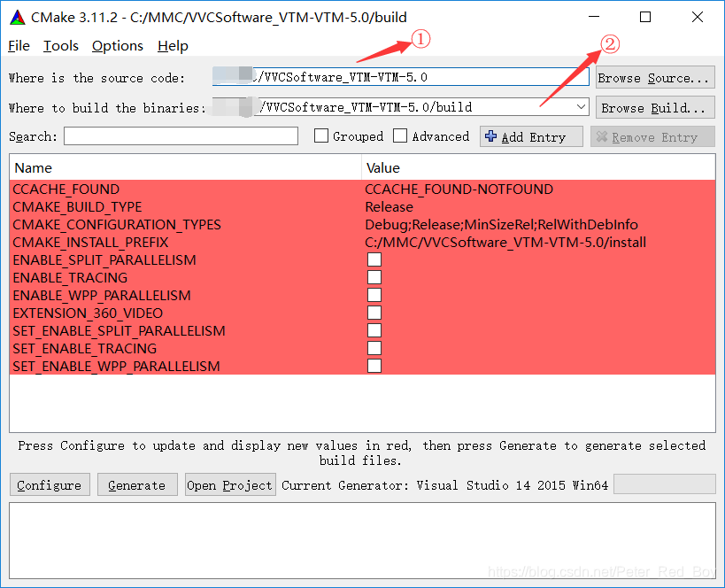This screenshot has width=725, height=588.
Task: Select the ENABLE_SPLIT_PARALLELISM row name
Action: [104, 259]
